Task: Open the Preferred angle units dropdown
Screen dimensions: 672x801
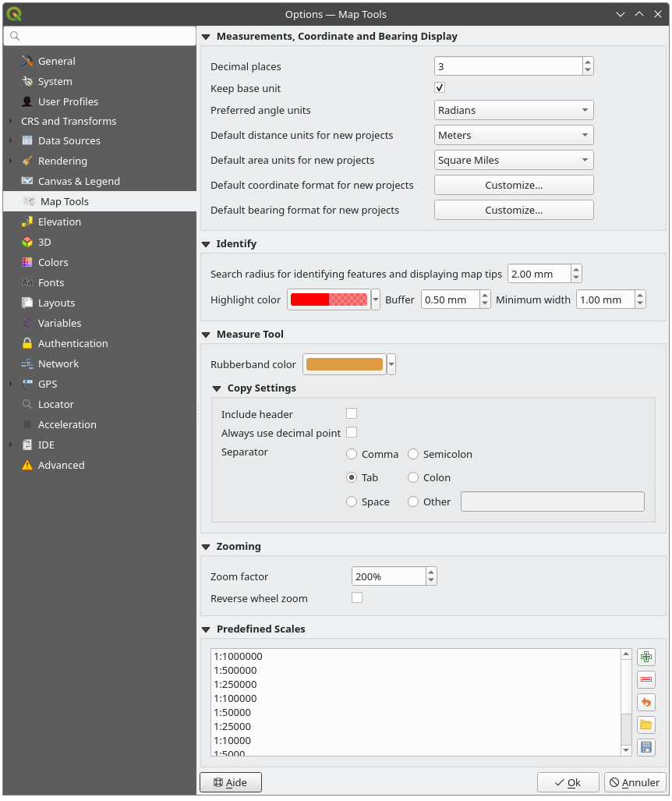Action: click(x=513, y=110)
